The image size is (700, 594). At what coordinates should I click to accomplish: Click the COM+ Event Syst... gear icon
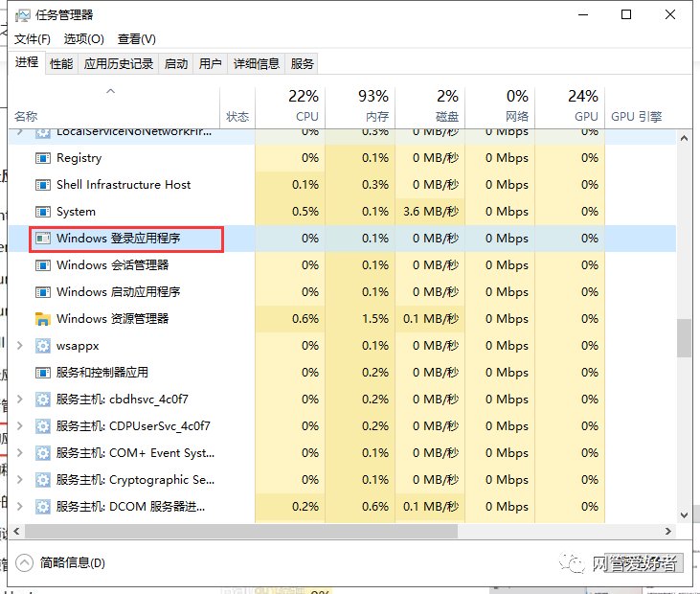click(x=43, y=453)
